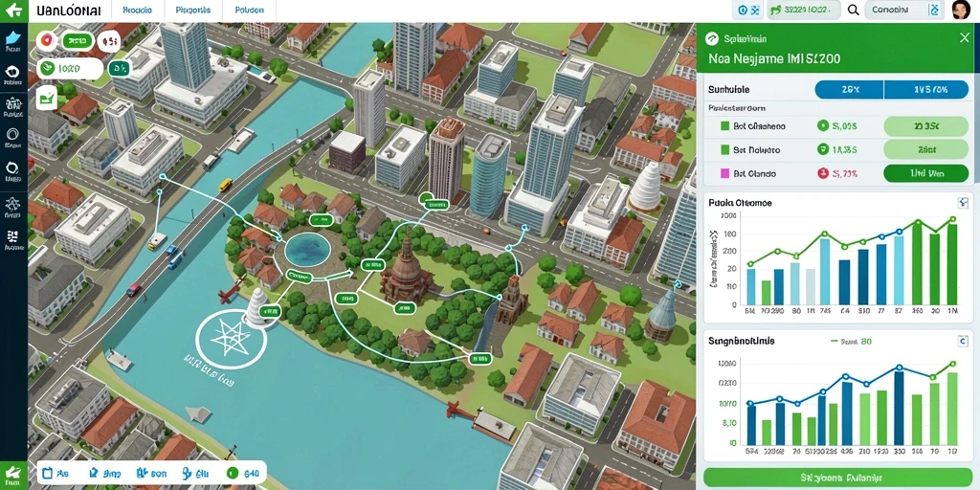This screenshot has width=980, height=490.
Task: Switch to the Poludon tab
Action: 250,11
